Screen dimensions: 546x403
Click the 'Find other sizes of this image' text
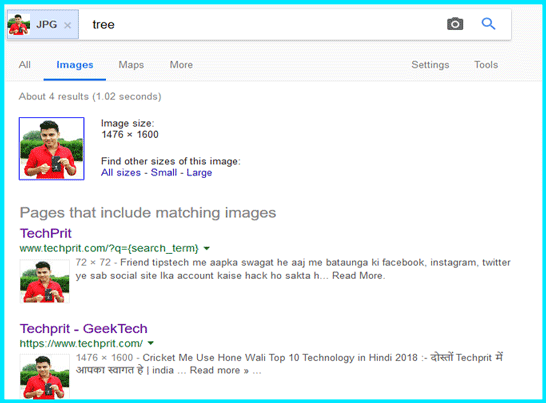(x=171, y=161)
